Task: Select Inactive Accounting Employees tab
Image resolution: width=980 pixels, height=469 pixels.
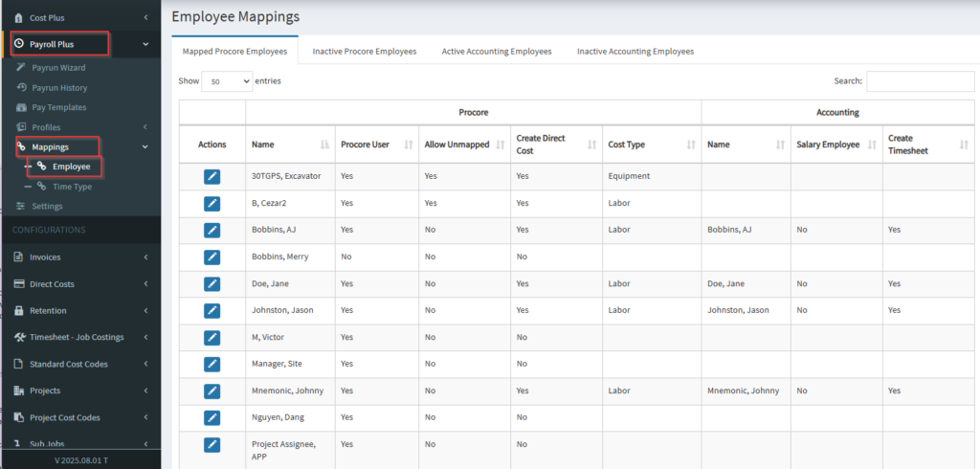Action: click(635, 51)
